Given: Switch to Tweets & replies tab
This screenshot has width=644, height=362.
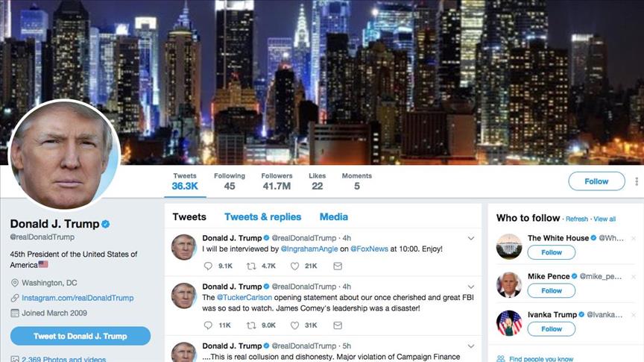Looking at the screenshot, I should [263, 216].
